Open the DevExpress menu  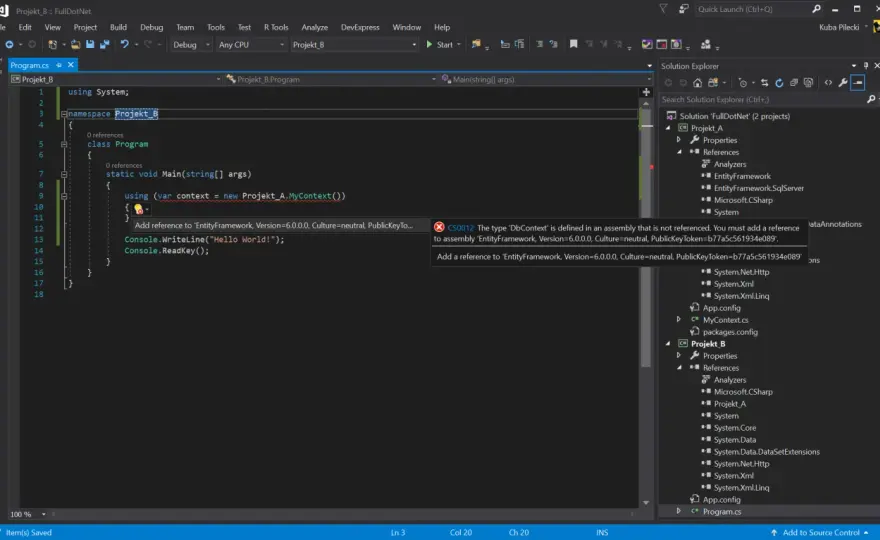tap(360, 27)
